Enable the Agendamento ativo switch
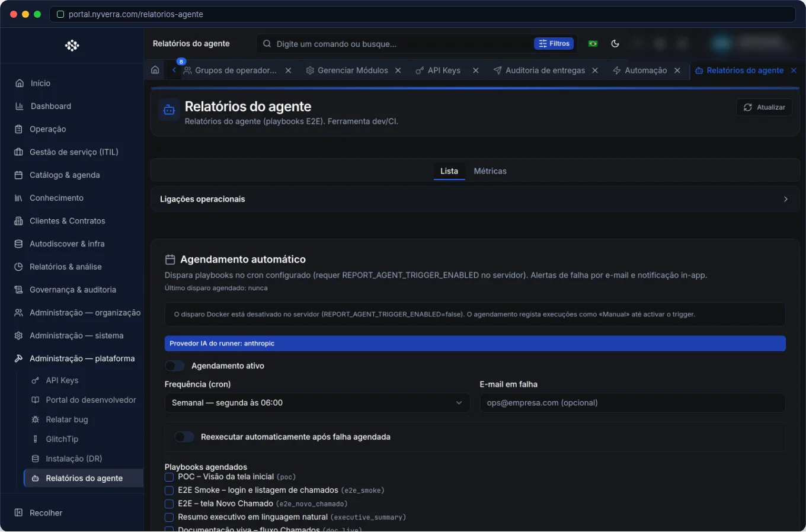The width and height of the screenshot is (806, 532). [175, 366]
